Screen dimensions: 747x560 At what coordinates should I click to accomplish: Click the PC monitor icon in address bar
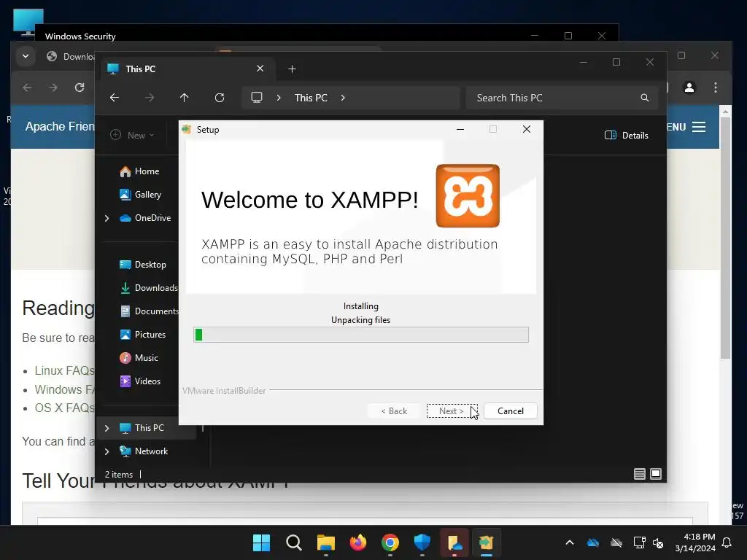(257, 98)
